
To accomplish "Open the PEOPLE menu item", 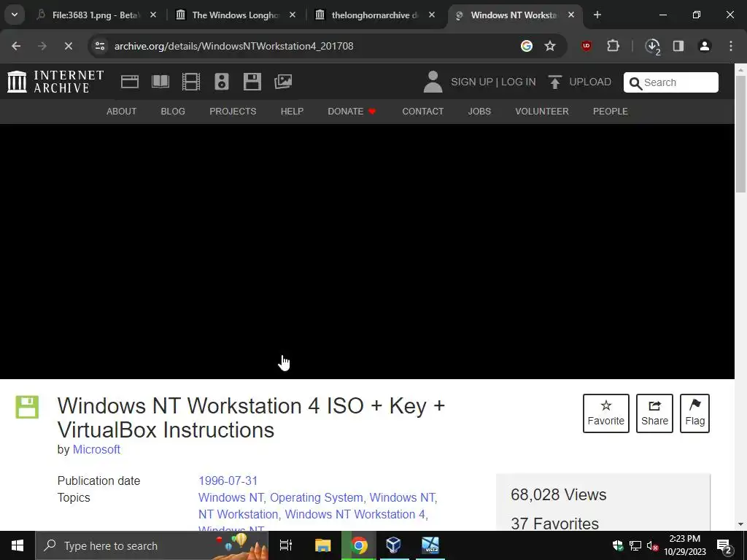I will [x=611, y=112].
